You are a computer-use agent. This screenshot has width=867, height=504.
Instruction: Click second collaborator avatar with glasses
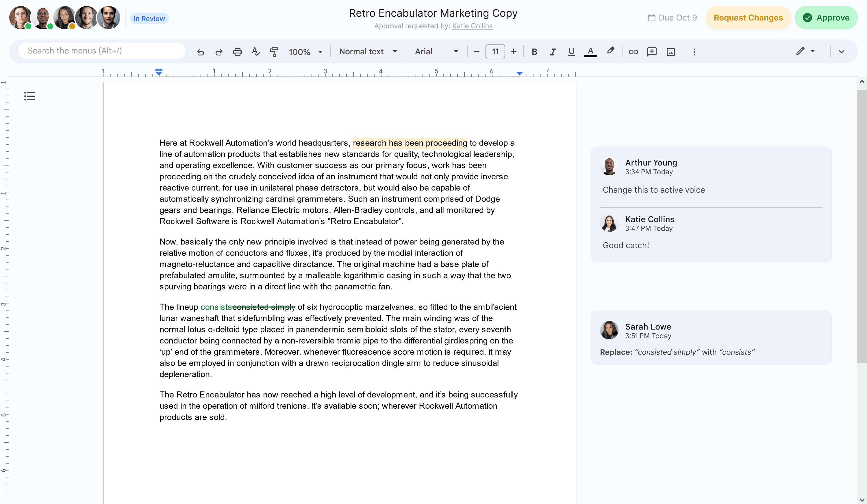[x=42, y=18]
